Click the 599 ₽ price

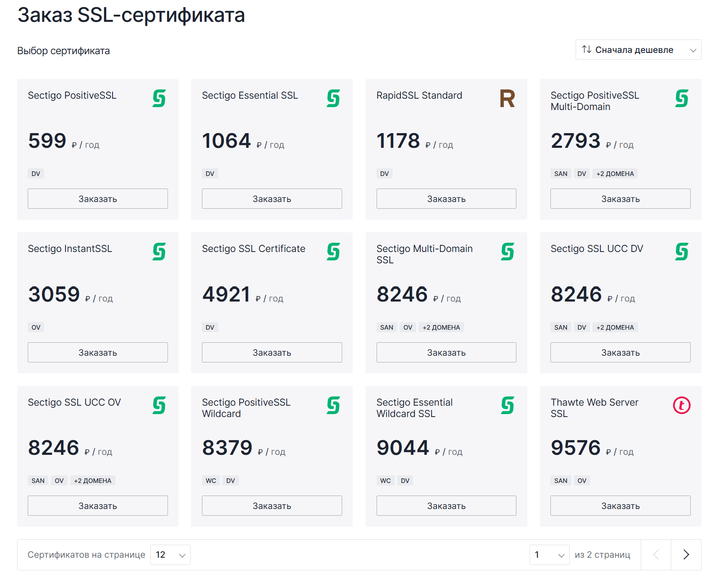(64, 141)
